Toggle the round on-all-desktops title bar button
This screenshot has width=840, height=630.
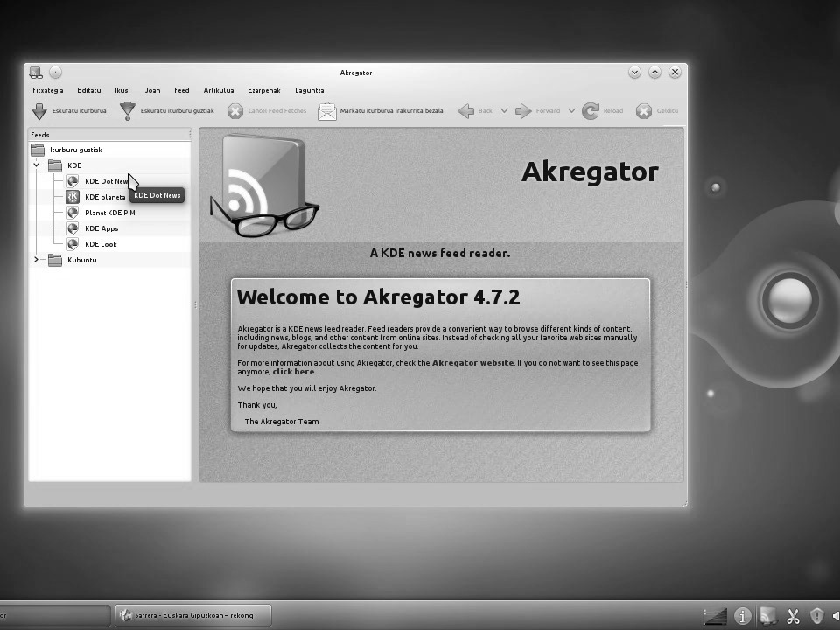56,73
